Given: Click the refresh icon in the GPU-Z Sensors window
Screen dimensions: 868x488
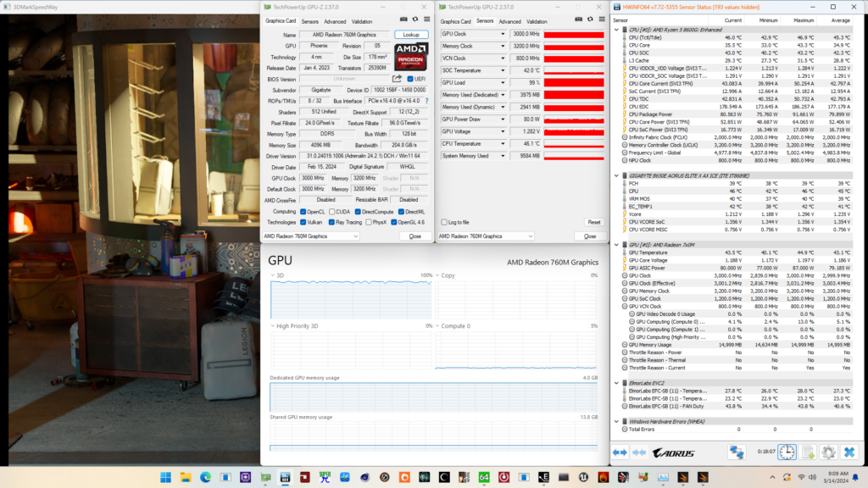Looking at the screenshot, I should click(x=590, y=19).
